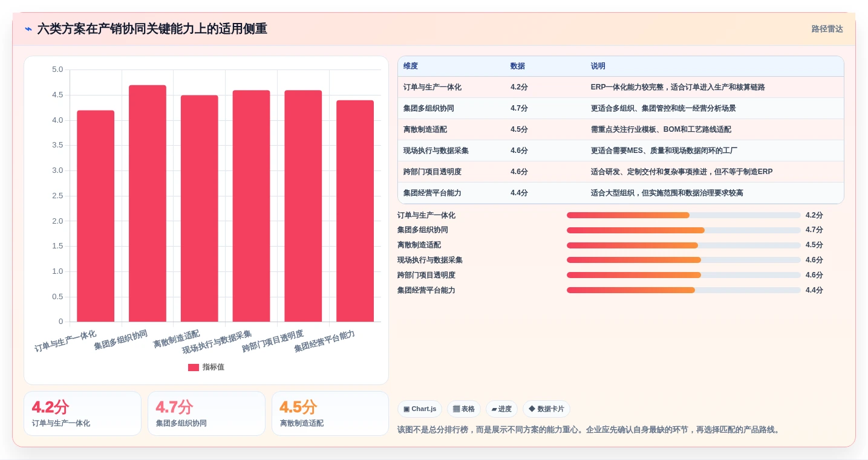
Task: Click the 订单与生产一体化 bar in chart
Action: click(x=96, y=216)
